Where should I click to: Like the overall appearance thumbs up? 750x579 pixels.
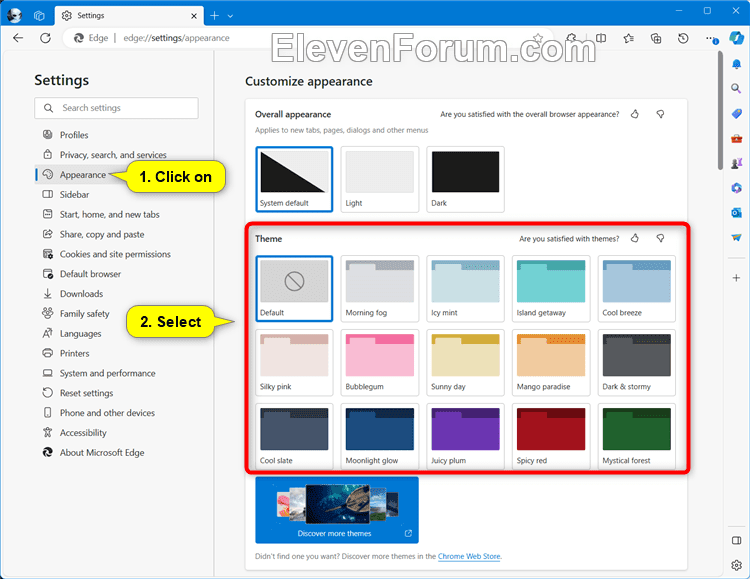pos(635,114)
